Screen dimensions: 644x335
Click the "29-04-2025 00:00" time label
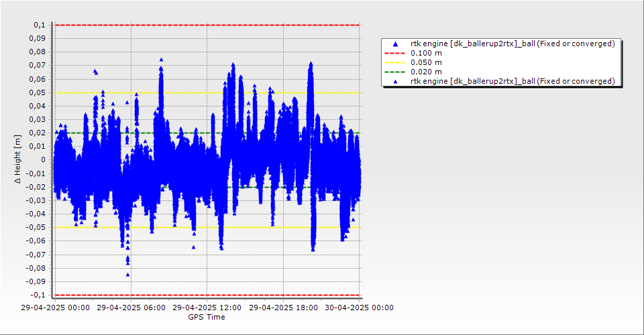click(56, 308)
